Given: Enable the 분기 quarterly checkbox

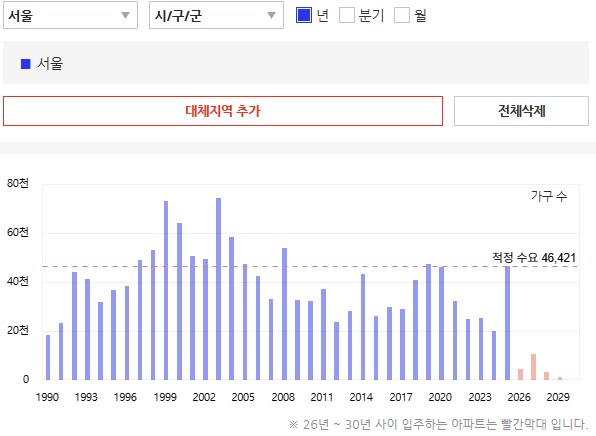Looking at the screenshot, I should pos(347,15).
